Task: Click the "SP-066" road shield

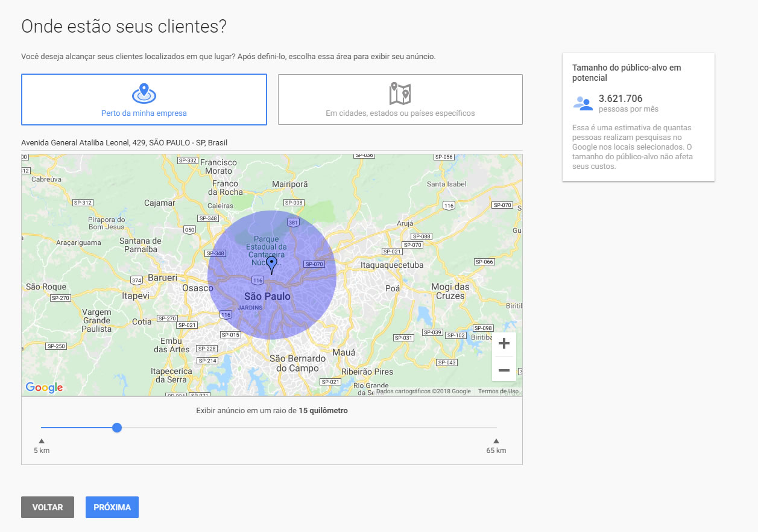Action: pyautogui.click(x=484, y=262)
